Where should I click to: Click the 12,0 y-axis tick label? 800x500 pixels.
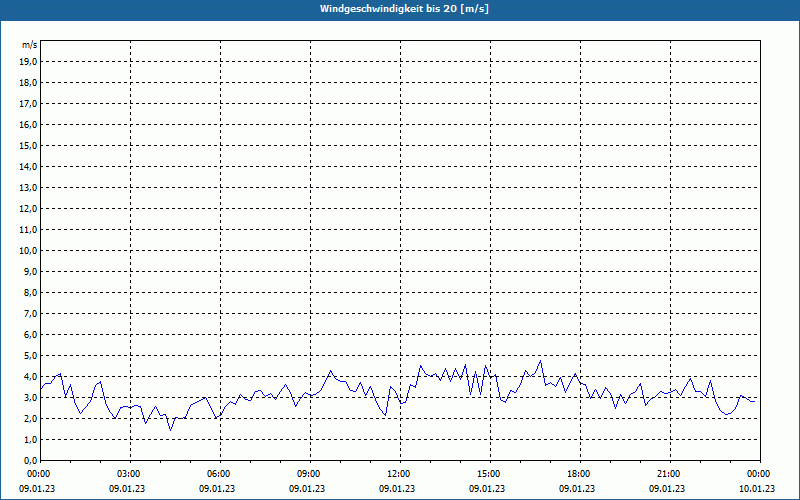coord(28,208)
